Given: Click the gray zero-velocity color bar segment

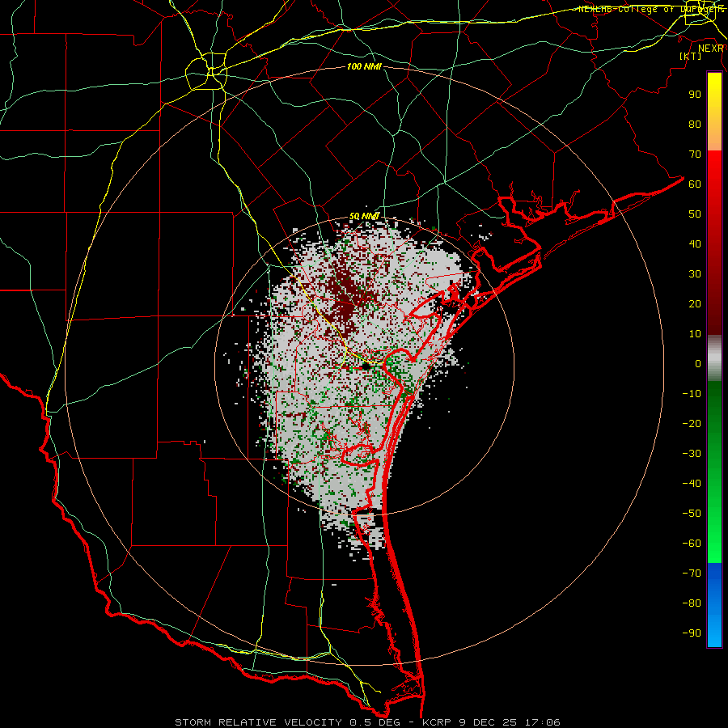Looking at the screenshot, I should coord(714,358).
